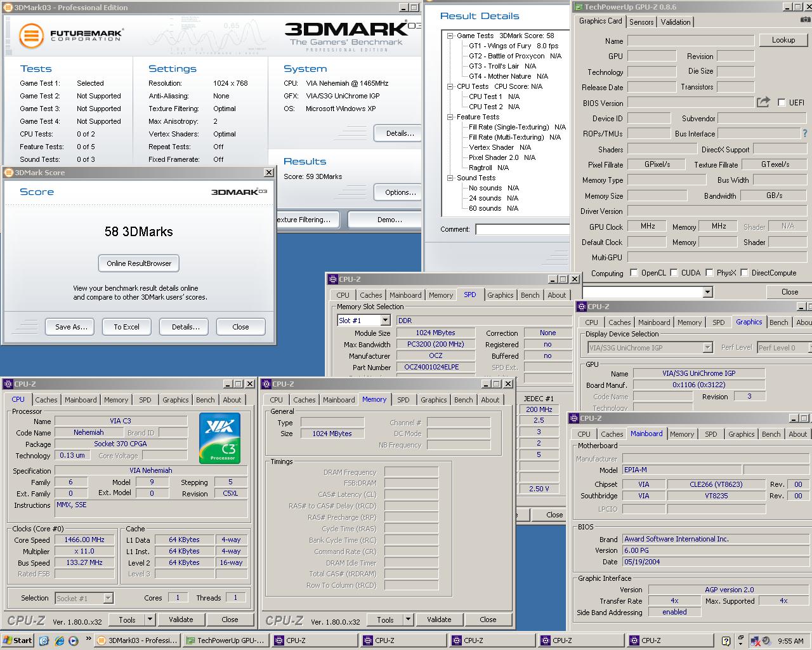
Task: Collapse the Feature Tests tree node
Action: [450, 117]
